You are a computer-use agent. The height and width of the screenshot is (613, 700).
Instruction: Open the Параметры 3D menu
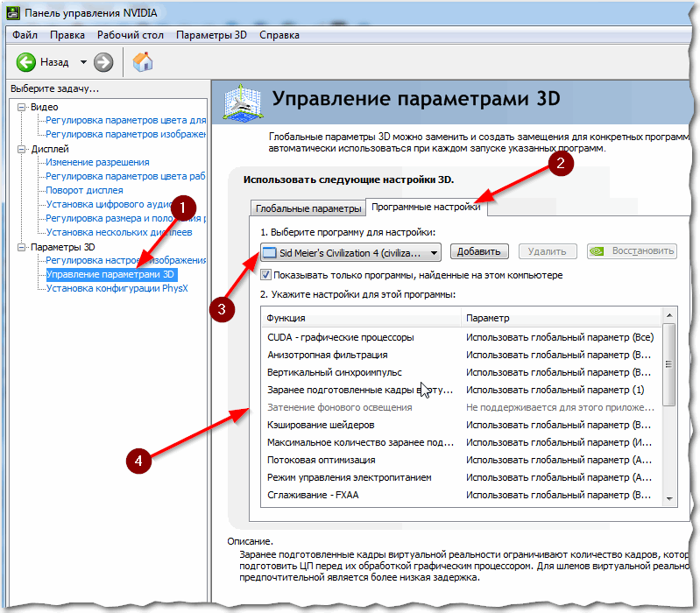click(x=211, y=35)
